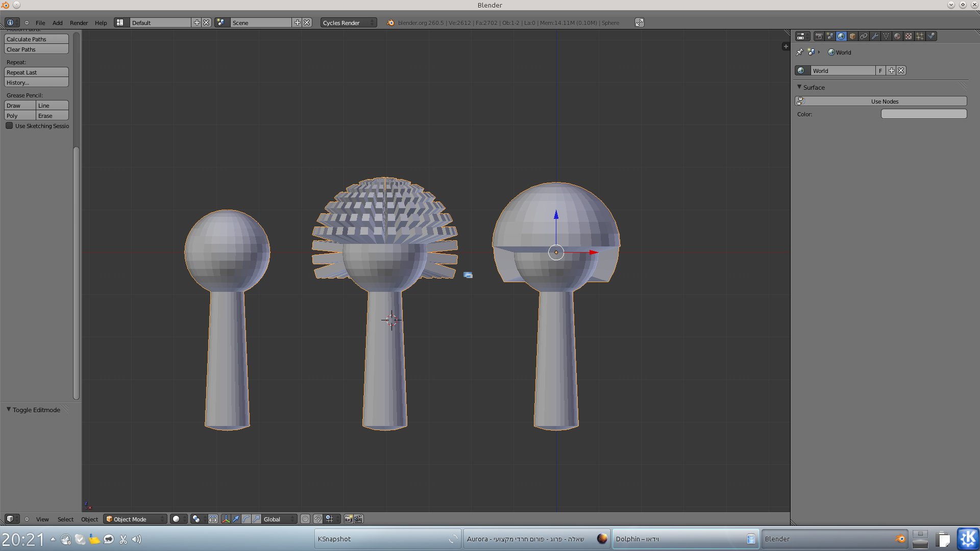Open the Add menu

click(x=57, y=22)
